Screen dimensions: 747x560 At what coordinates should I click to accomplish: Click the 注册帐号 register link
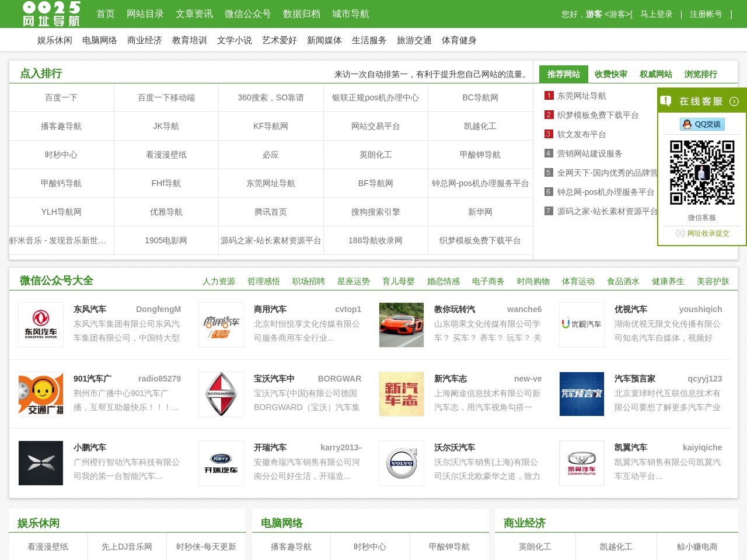(x=706, y=14)
